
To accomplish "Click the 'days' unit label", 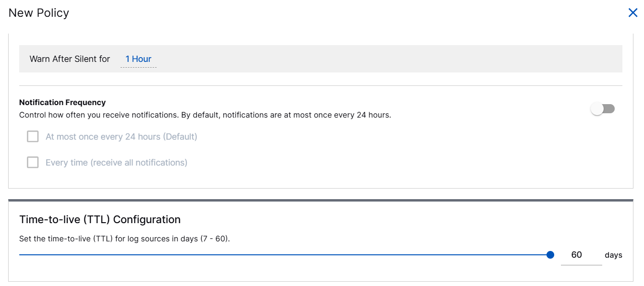I will (x=613, y=255).
